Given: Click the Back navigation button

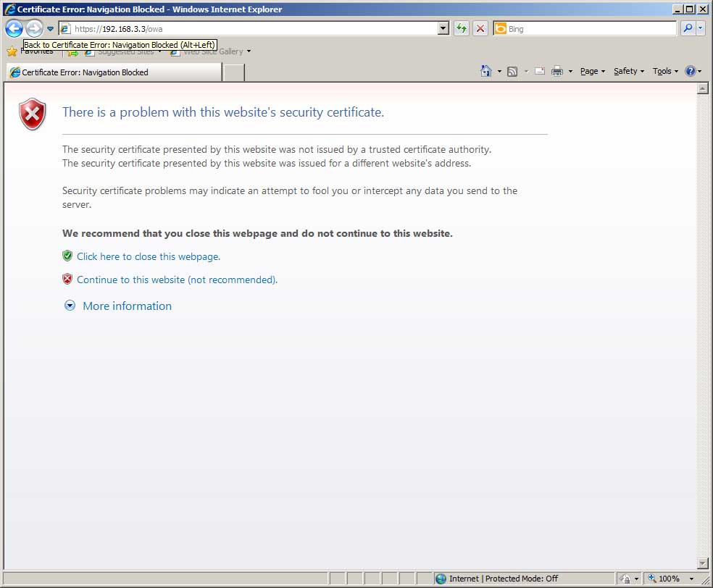Looking at the screenshot, I should [x=14, y=29].
